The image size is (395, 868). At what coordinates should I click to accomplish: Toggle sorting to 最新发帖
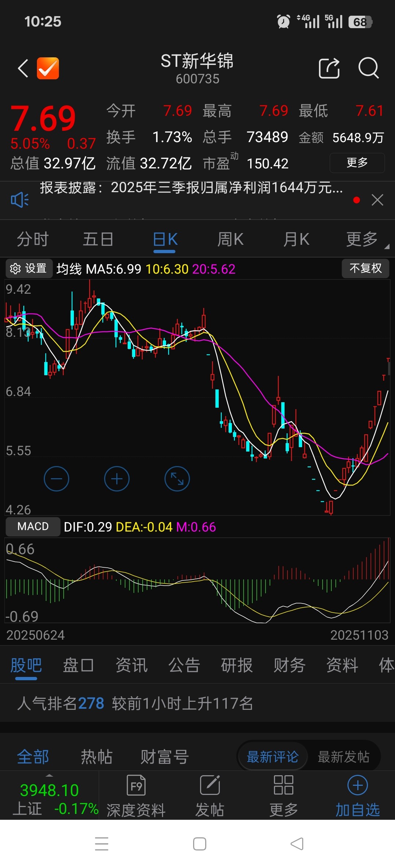343,757
